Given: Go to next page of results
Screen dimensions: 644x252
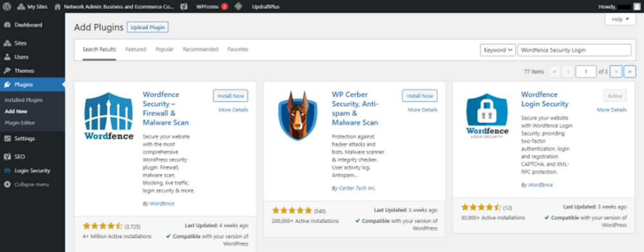Looking at the screenshot, I should pos(616,71).
